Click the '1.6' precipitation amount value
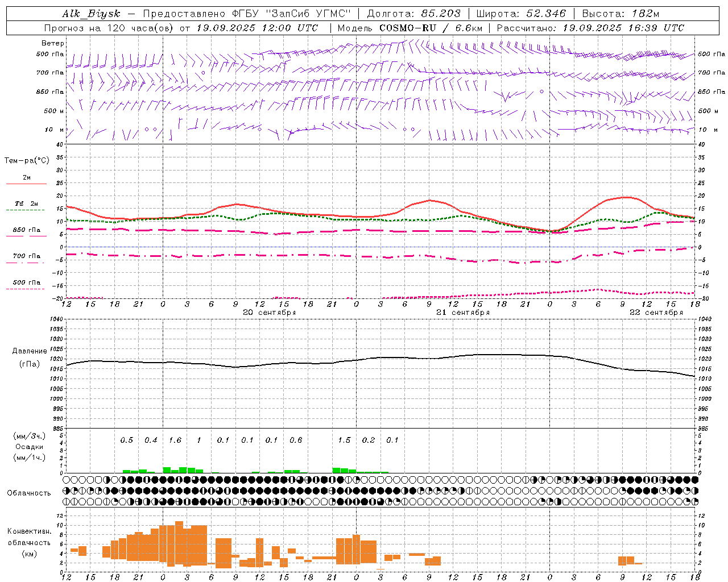The height and width of the screenshot is (582, 728). pyautogui.click(x=175, y=440)
